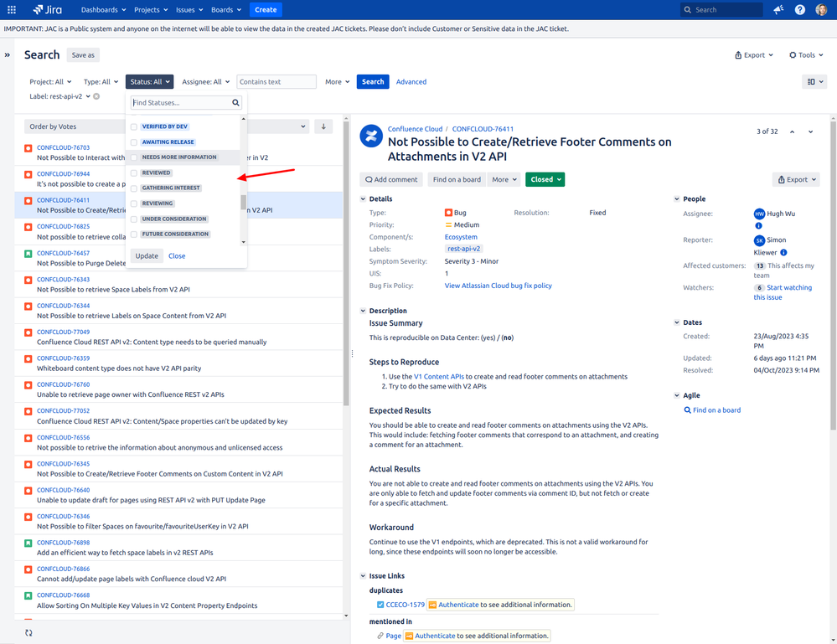The height and width of the screenshot is (644, 837).
Task: Remove the rest-api-v2 label filter
Action: click(x=96, y=96)
